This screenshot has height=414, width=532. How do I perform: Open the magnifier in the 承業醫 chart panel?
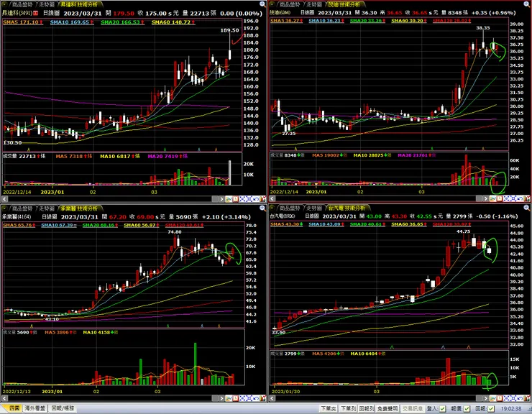(262, 208)
